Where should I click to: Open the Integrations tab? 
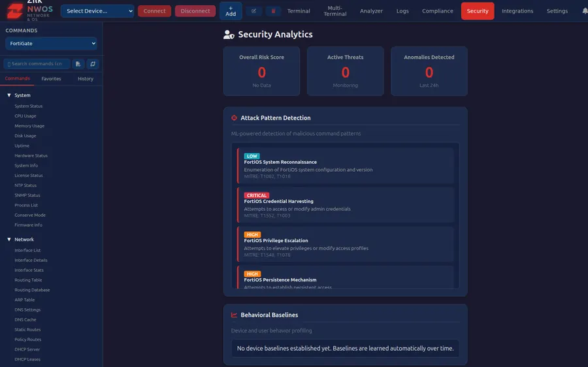click(x=517, y=11)
